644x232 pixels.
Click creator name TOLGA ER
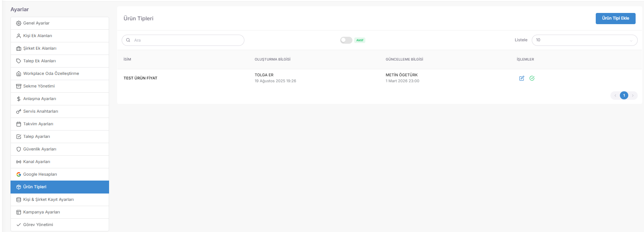(264, 75)
